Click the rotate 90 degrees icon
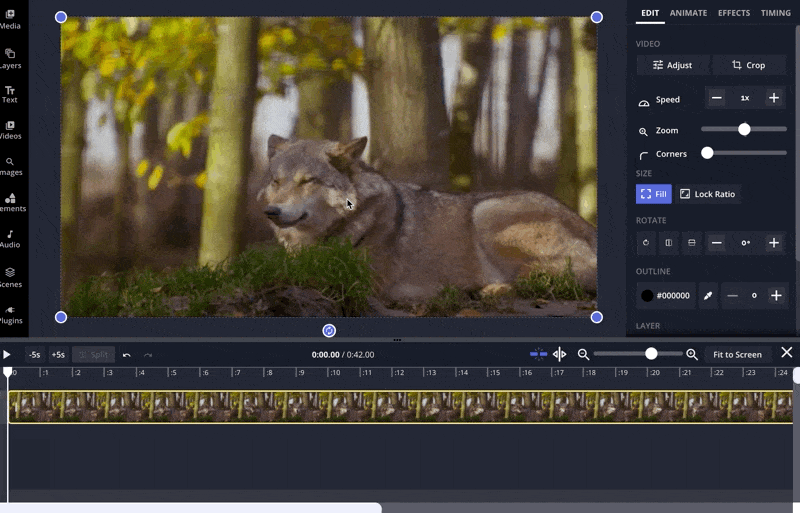The height and width of the screenshot is (513, 800). coord(646,243)
